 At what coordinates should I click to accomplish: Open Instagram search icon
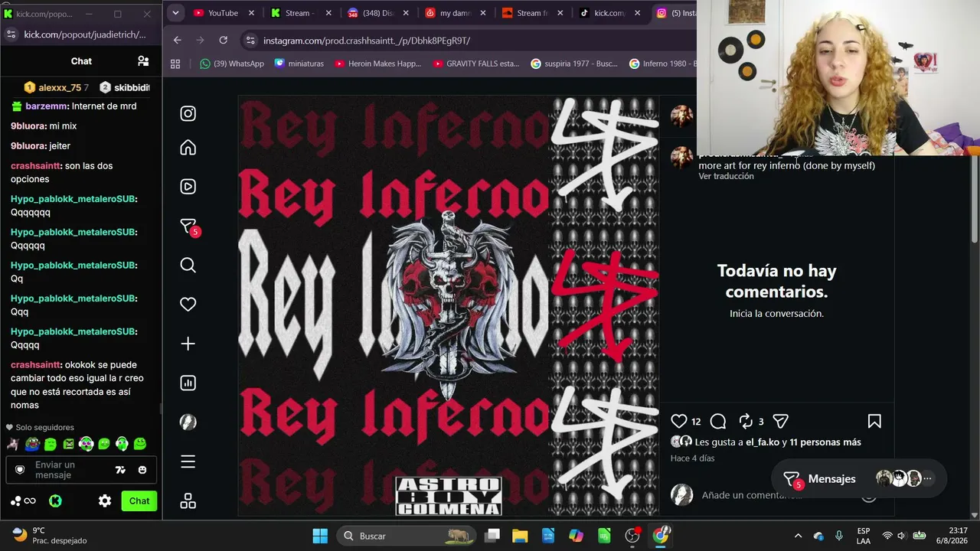[188, 266]
